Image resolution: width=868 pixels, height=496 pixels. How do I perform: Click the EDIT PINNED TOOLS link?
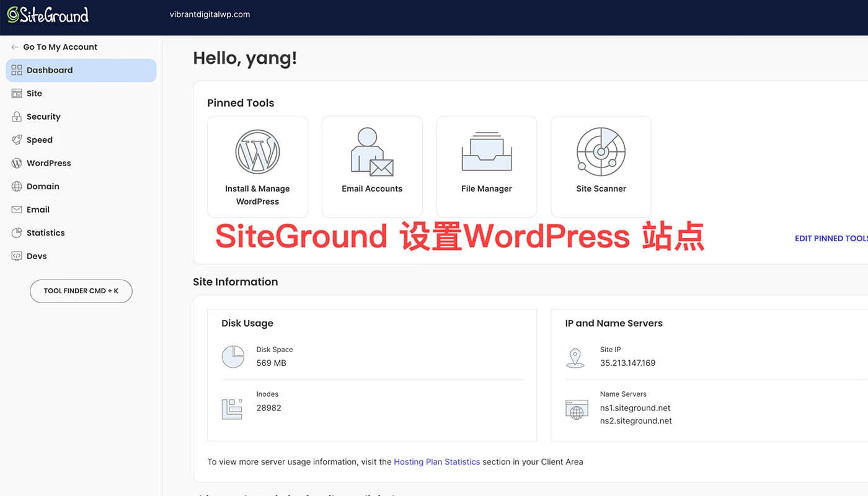(x=831, y=238)
